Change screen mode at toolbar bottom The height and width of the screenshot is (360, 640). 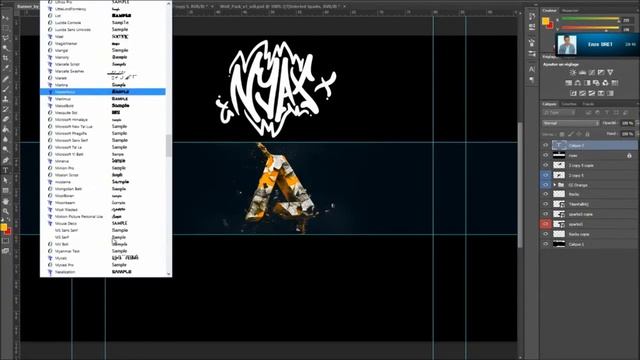click(x=5, y=251)
